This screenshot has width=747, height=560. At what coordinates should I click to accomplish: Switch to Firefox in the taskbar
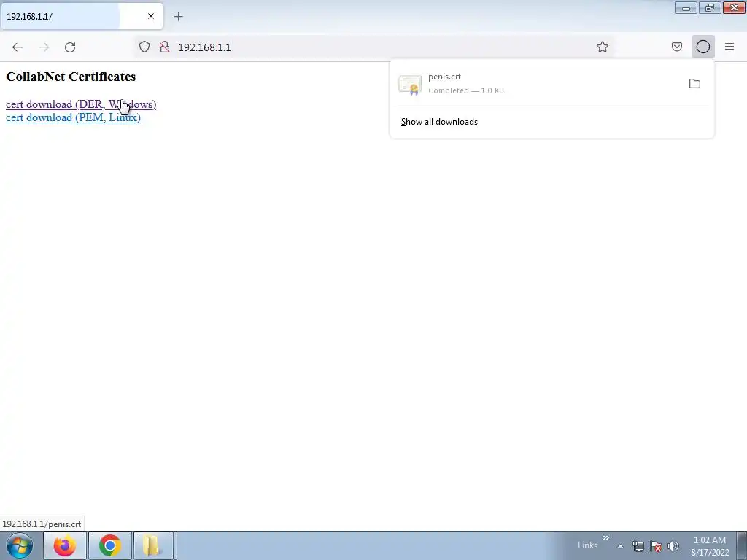tap(65, 545)
